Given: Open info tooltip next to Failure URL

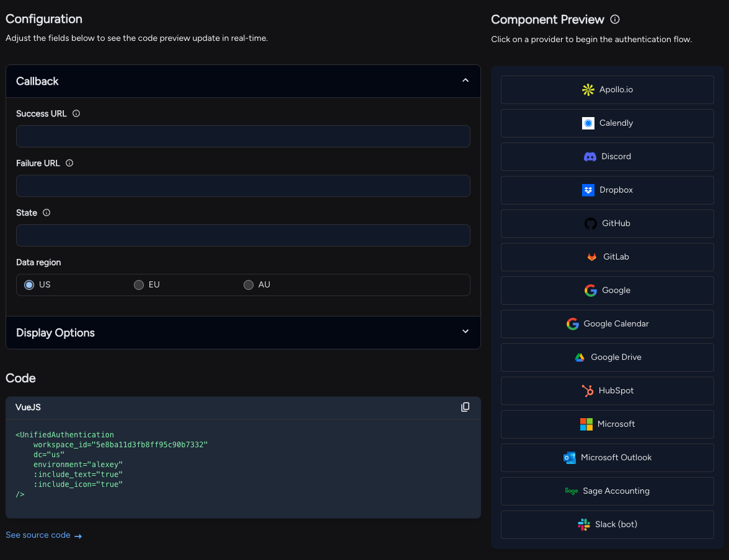Looking at the screenshot, I should 69,163.
